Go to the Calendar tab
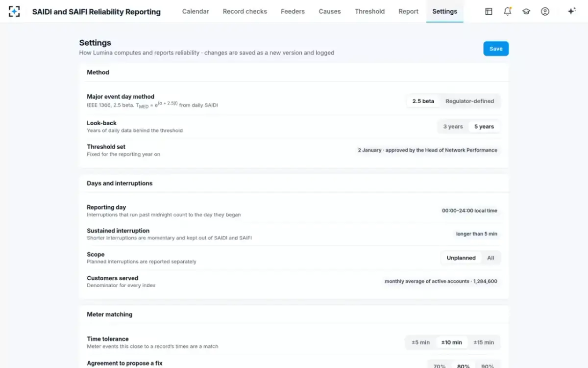The width and height of the screenshot is (588, 368). tap(196, 11)
